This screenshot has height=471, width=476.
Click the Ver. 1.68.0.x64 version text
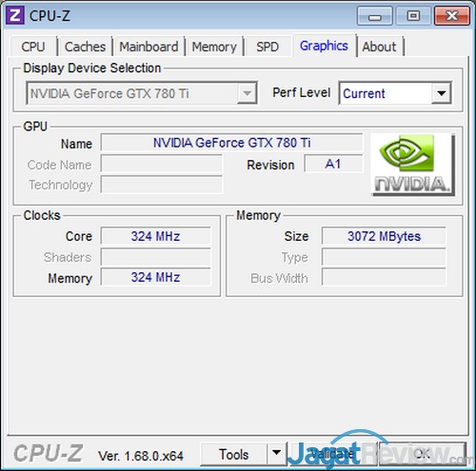[x=141, y=456]
